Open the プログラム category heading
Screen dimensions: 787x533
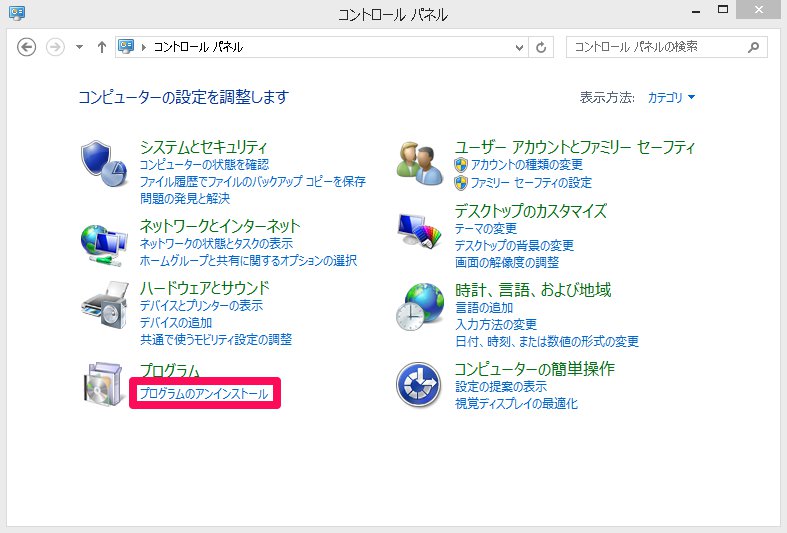[x=170, y=370]
